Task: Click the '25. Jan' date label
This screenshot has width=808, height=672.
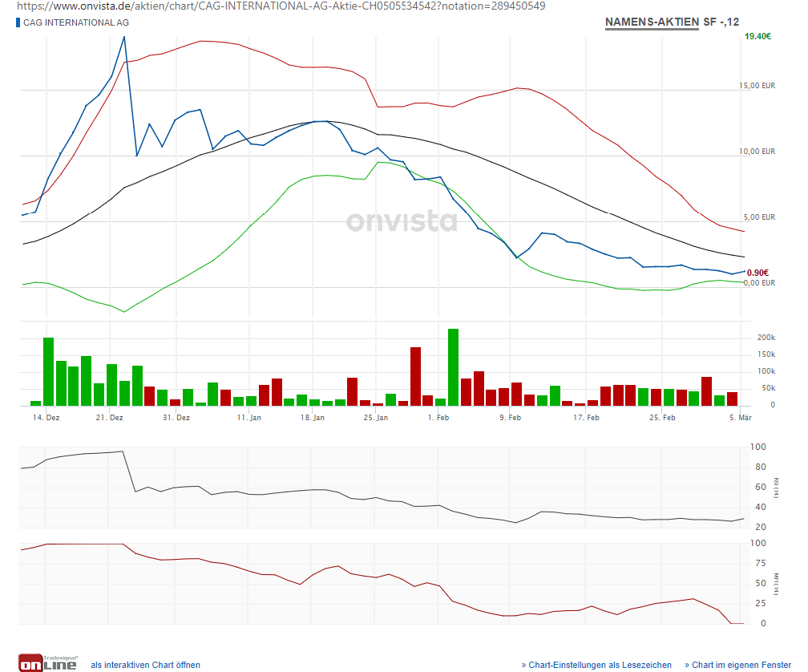Action: (x=376, y=418)
